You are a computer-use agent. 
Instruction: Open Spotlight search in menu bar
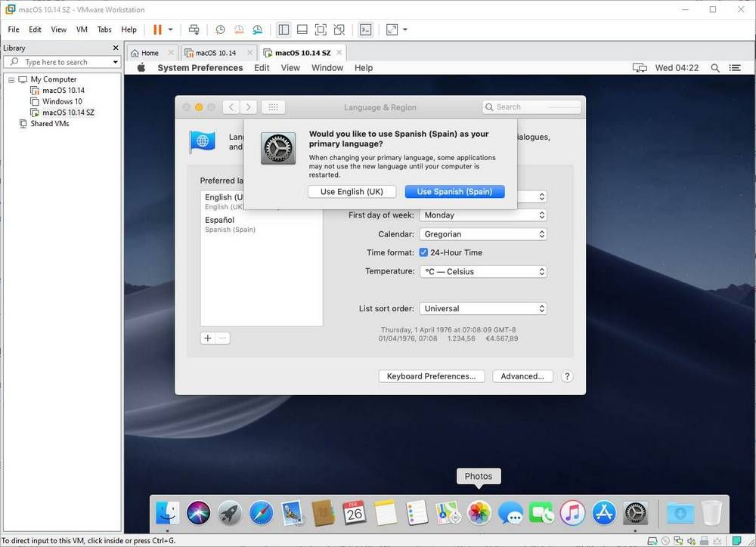pyautogui.click(x=715, y=68)
